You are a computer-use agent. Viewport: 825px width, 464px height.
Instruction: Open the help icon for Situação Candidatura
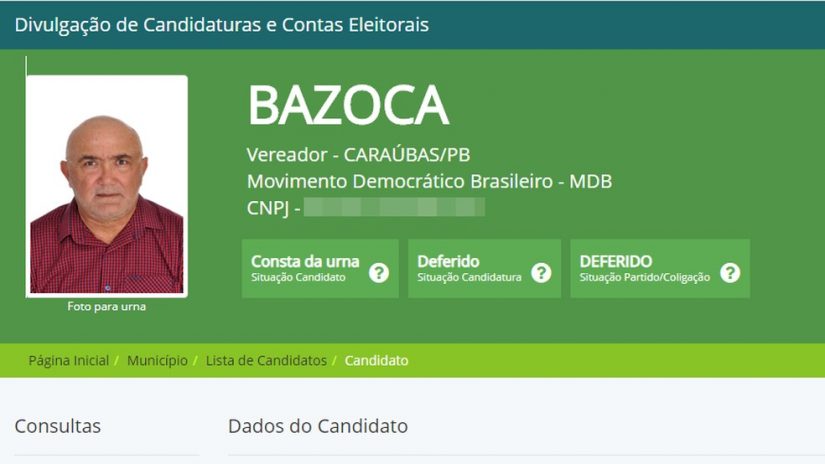(541, 272)
